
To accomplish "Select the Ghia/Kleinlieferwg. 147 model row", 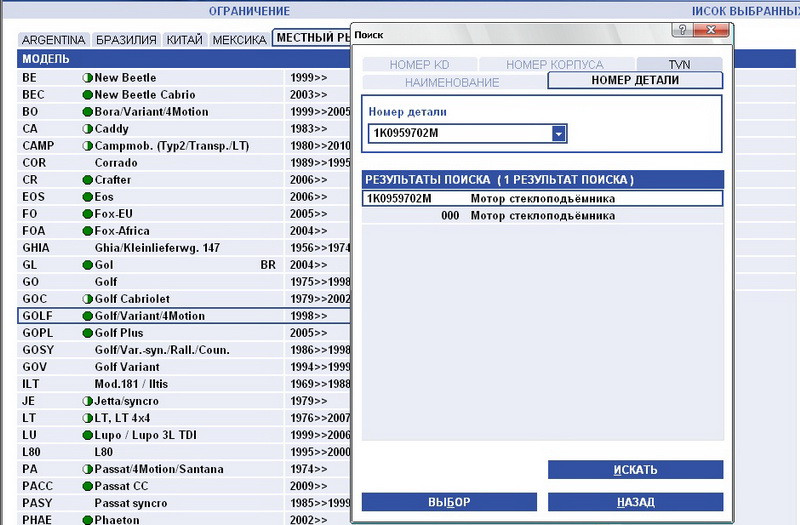I will point(184,248).
